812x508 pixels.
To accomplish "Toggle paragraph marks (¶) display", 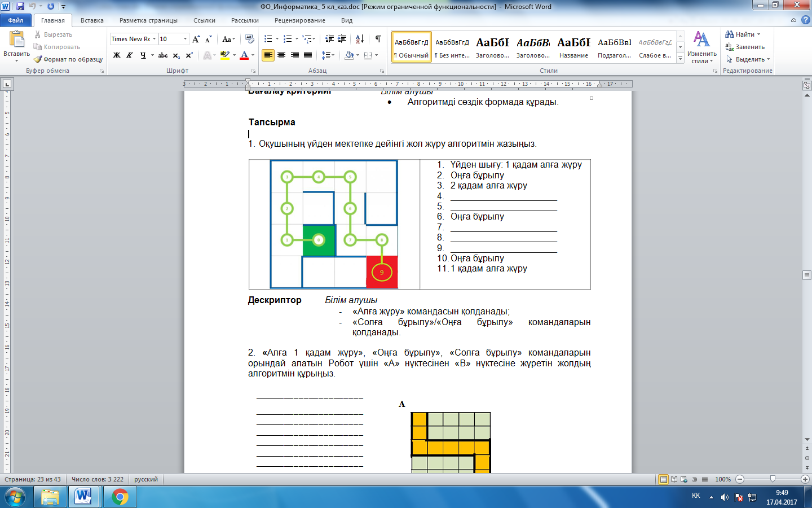I will 378,39.
